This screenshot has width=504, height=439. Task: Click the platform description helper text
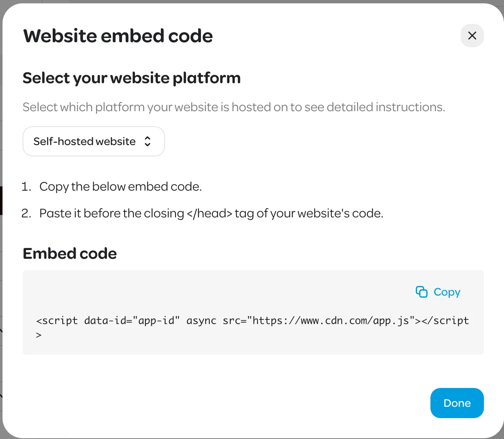point(234,107)
